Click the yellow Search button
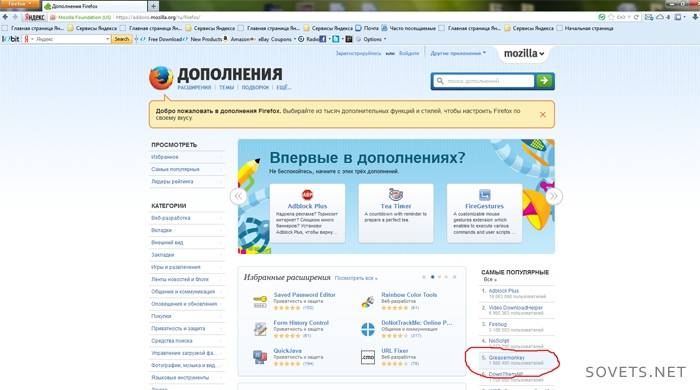The width and height of the screenshot is (700, 390). [x=121, y=39]
